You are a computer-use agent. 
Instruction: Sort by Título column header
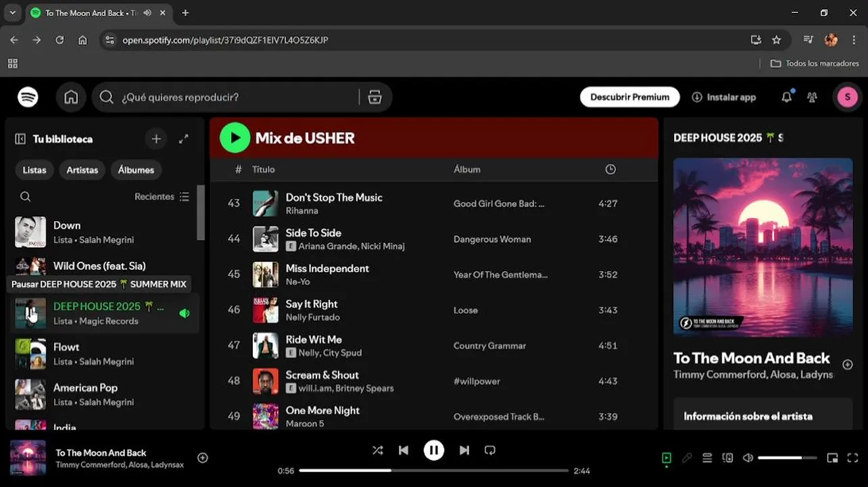pyautogui.click(x=264, y=170)
